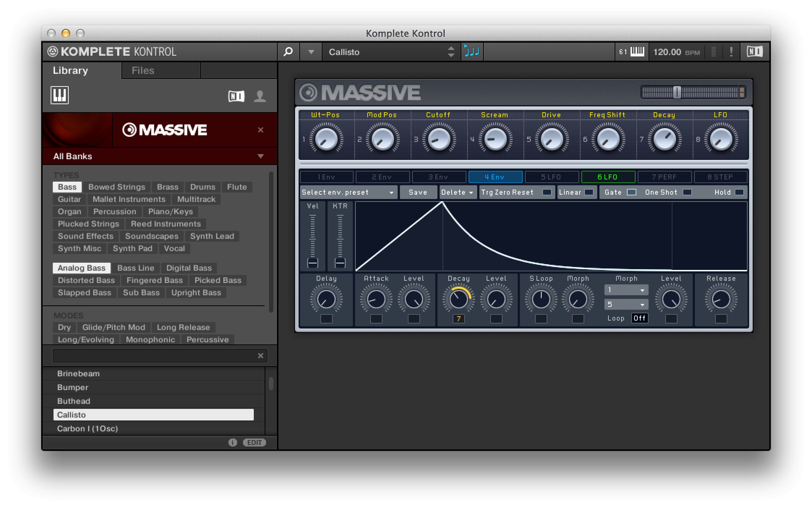Switch to the Files tab
The height and width of the screenshot is (508, 812).
point(143,70)
